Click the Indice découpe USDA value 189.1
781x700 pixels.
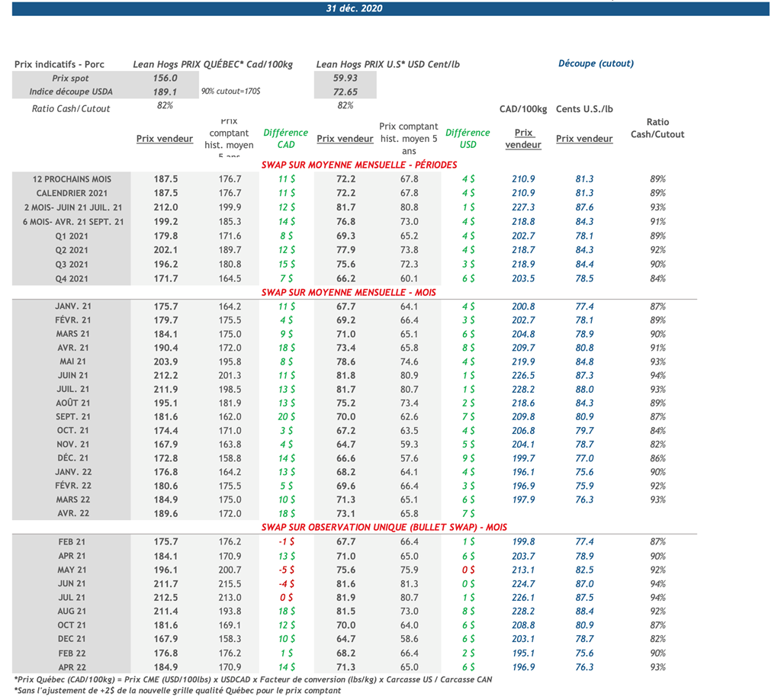(165, 92)
